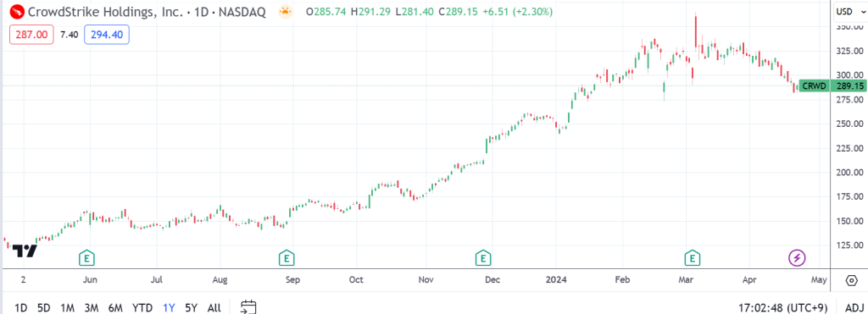The image size is (868, 314).
Task: Click the Dec label on time axis
Action: click(492, 280)
